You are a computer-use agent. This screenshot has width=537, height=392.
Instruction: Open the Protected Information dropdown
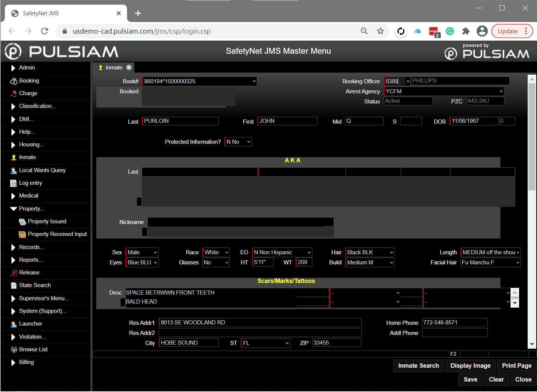pyautogui.click(x=249, y=142)
